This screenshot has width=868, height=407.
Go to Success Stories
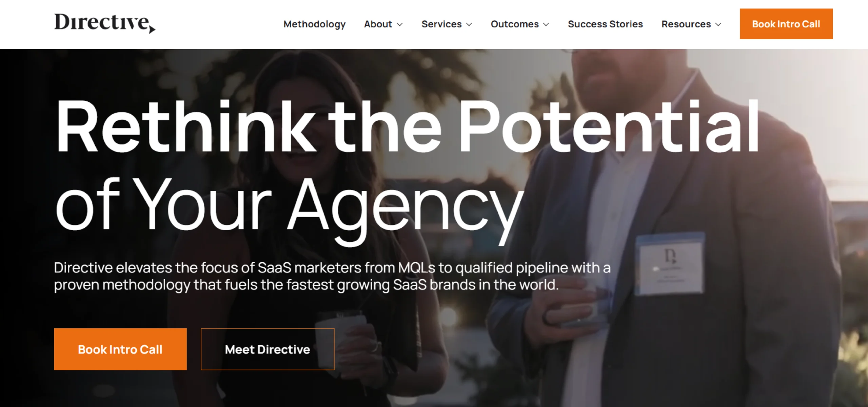[605, 24]
